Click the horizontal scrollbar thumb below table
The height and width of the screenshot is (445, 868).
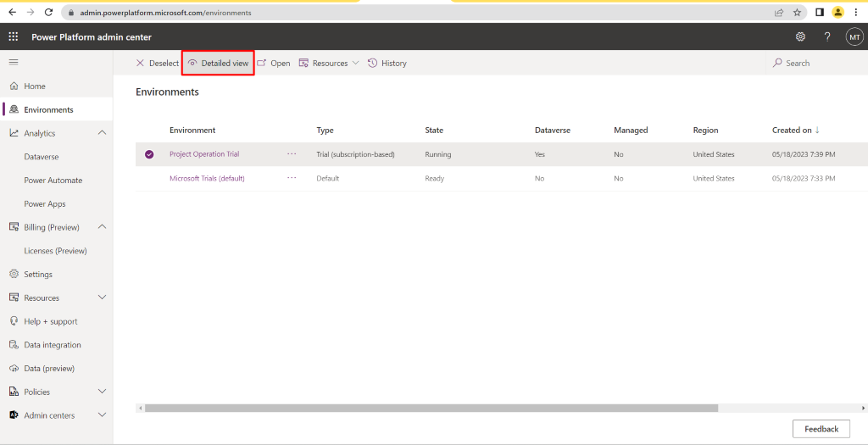(431, 408)
